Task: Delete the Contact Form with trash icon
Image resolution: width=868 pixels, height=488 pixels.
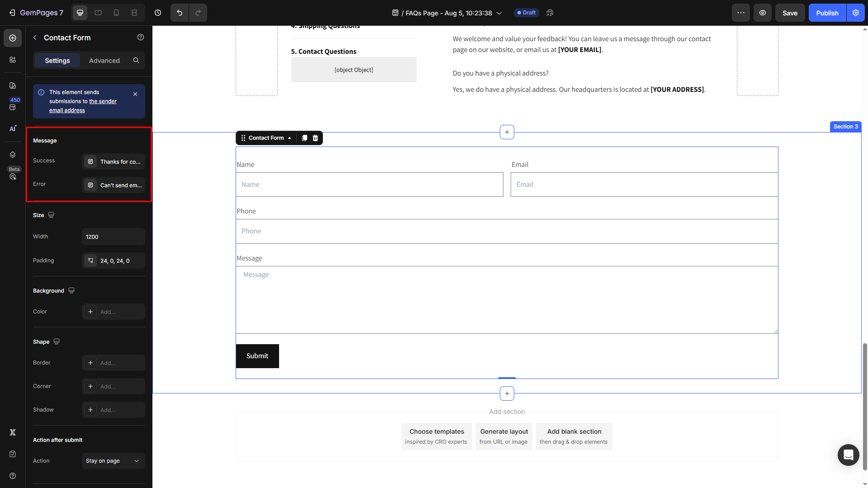Action: (316, 138)
